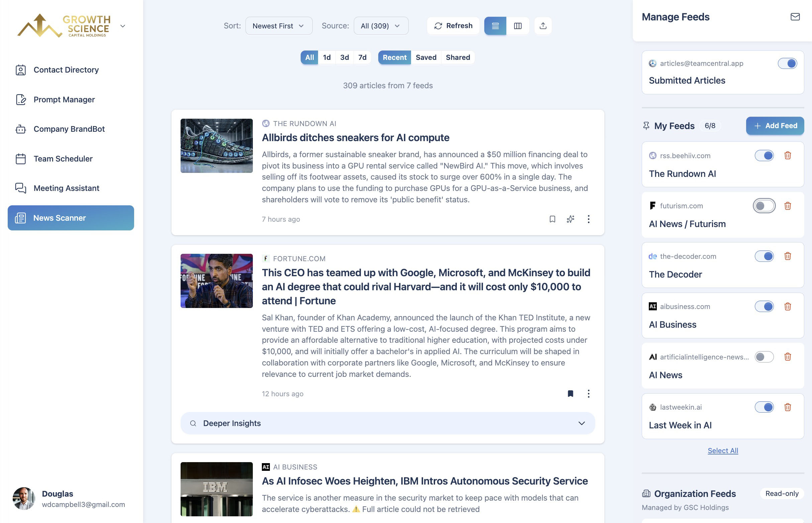Image resolution: width=812 pixels, height=523 pixels.
Task: Toggle the Last Week in AI feed
Action: coord(764,407)
